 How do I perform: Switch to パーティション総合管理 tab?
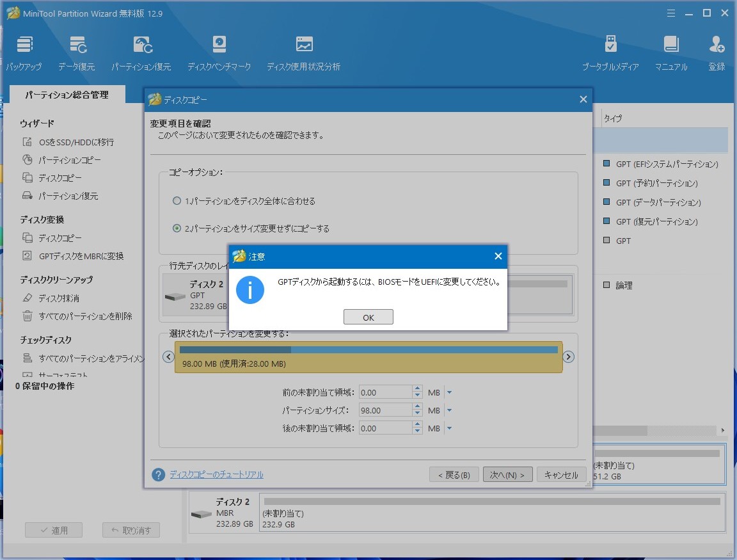point(67,95)
